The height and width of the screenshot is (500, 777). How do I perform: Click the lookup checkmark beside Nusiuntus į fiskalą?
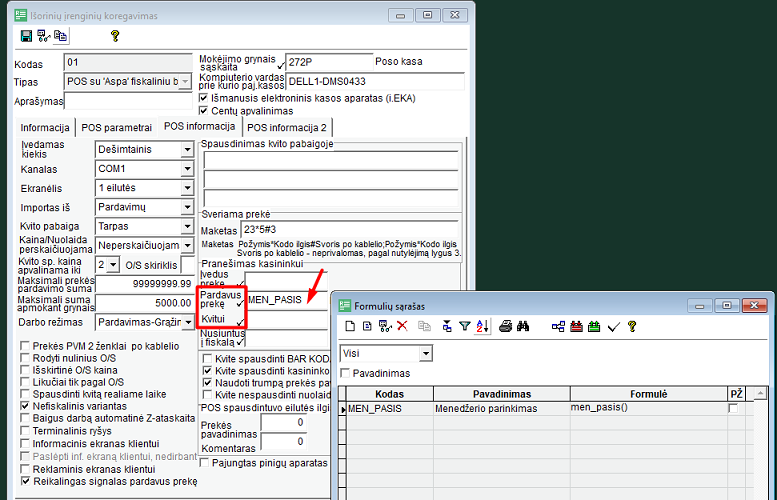pyautogui.click(x=240, y=341)
